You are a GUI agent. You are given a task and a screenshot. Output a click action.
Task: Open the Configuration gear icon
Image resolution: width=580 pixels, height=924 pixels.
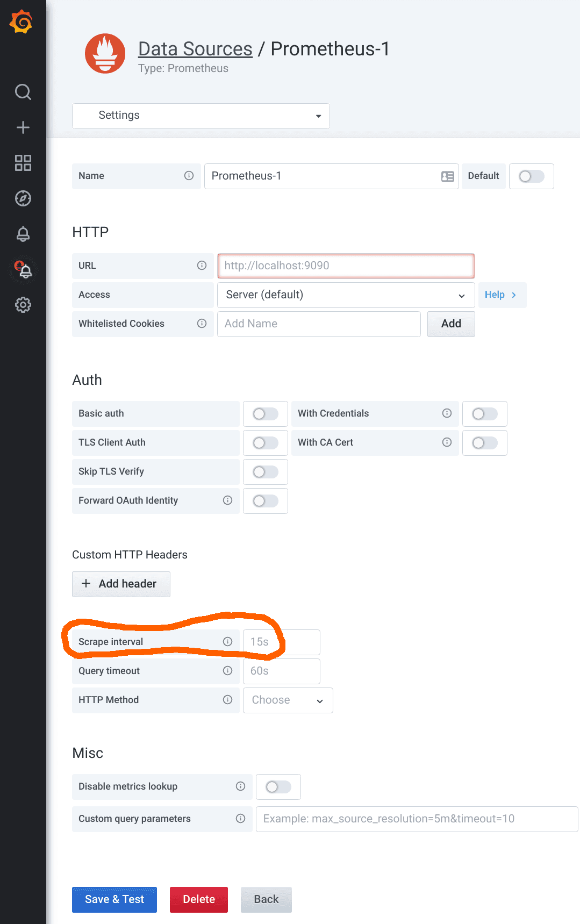pyautogui.click(x=23, y=305)
